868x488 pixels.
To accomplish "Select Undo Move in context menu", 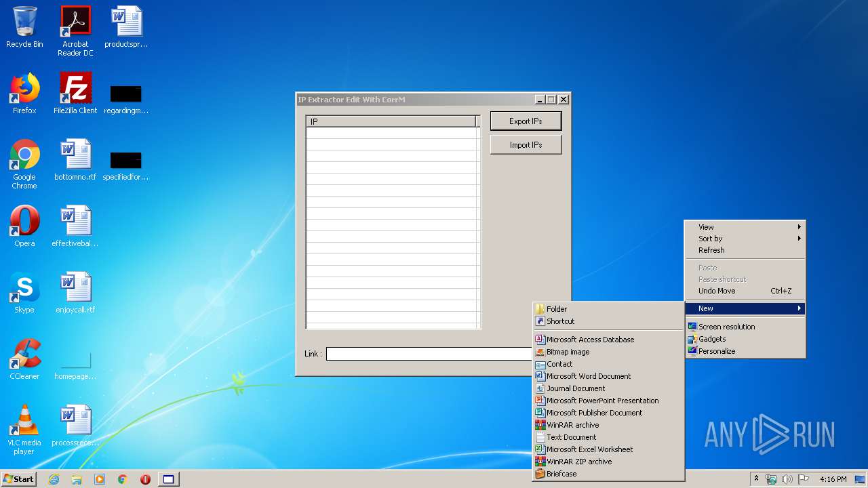I will [745, 291].
